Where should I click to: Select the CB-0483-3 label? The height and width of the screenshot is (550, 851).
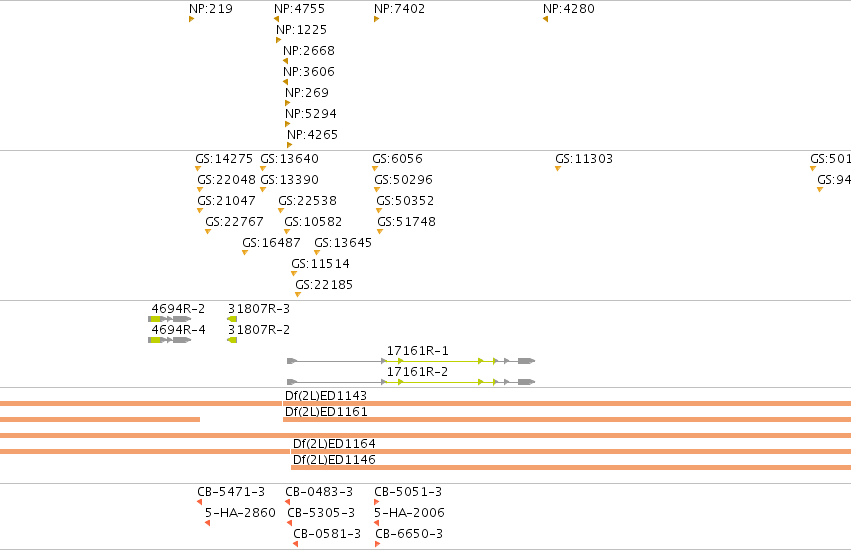pyautogui.click(x=319, y=492)
